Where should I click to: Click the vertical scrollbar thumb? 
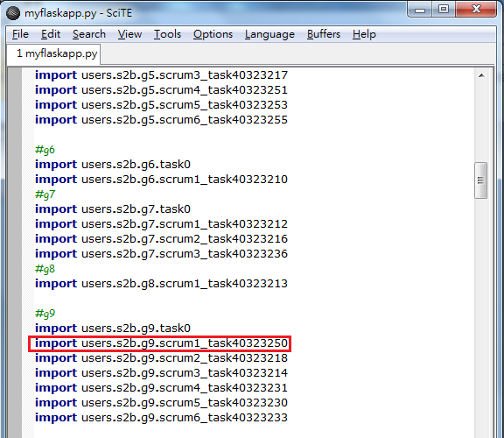481,180
